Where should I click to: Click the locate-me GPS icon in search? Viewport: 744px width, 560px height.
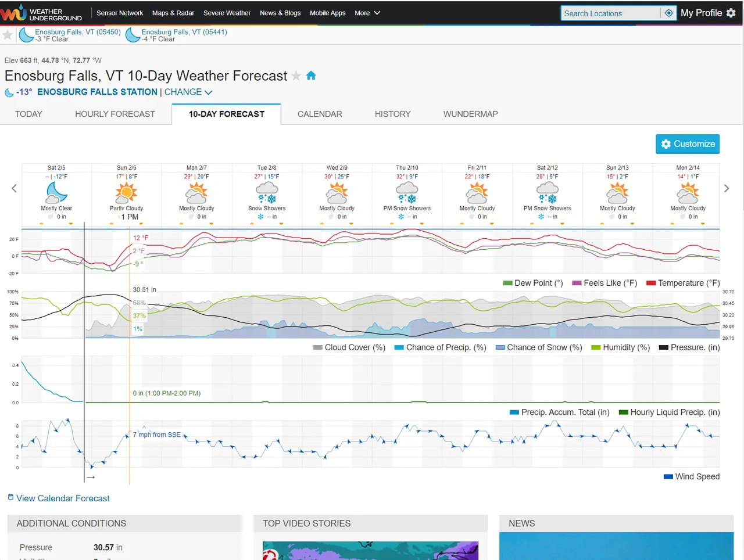668,13
